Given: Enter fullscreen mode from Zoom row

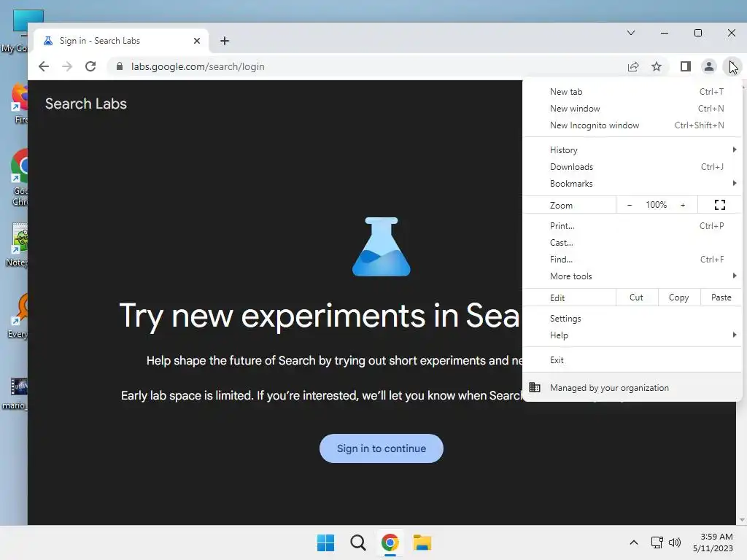Looking at the screenshot, I should [720, 205].
